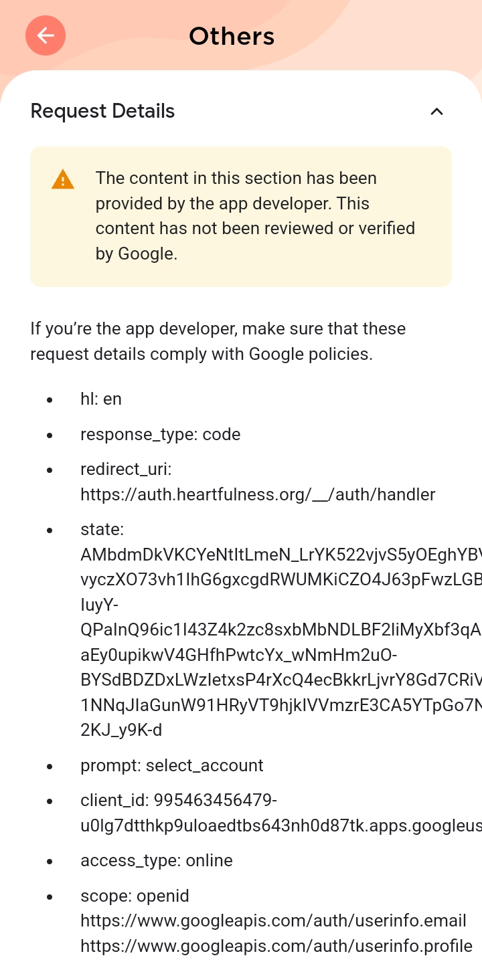Select the app developer policy notice text
Viewport: 482px width, 980px height.
(218, 341)
